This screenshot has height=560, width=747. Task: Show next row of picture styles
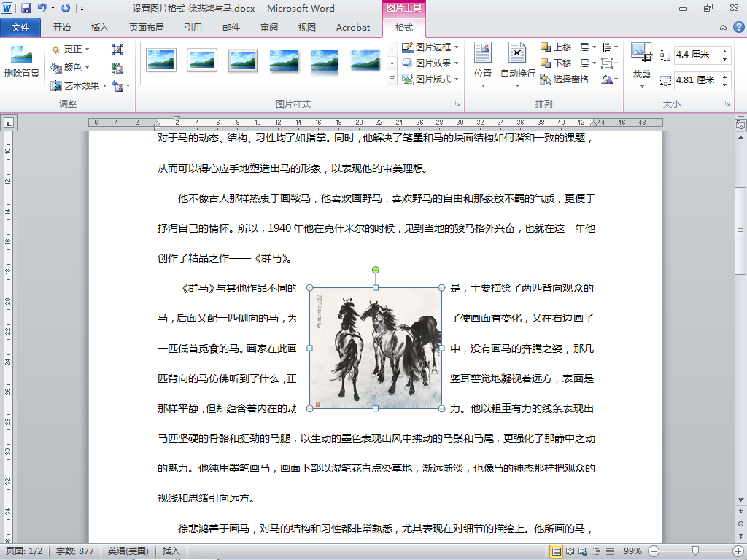coord(392,63)
